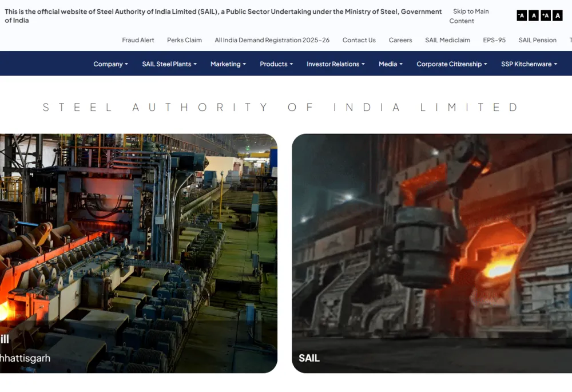Expand the Marketing menu
This screenshot has height=392, width=572.
click(228, 64)
